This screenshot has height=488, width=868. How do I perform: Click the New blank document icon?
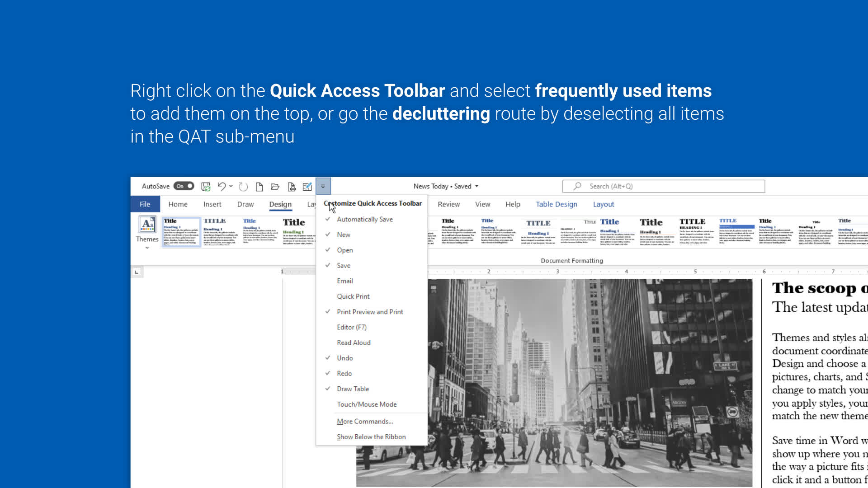[x=259, y=186]
